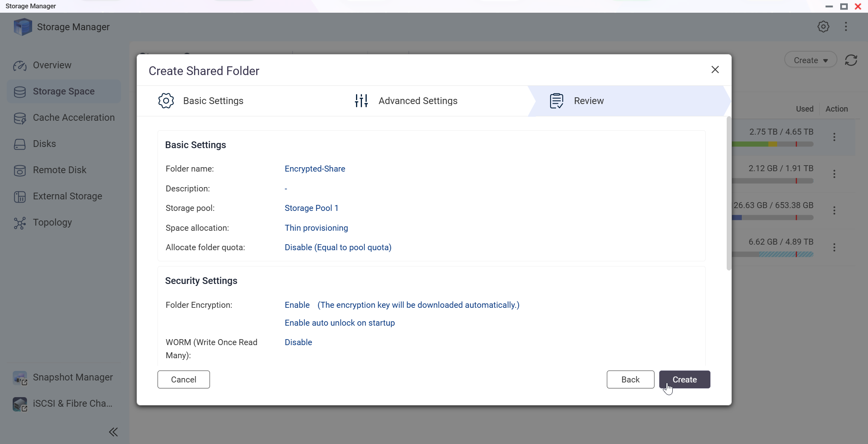Go to the Basic Settings step
This screenshot has height=444, width=868.
200,101
